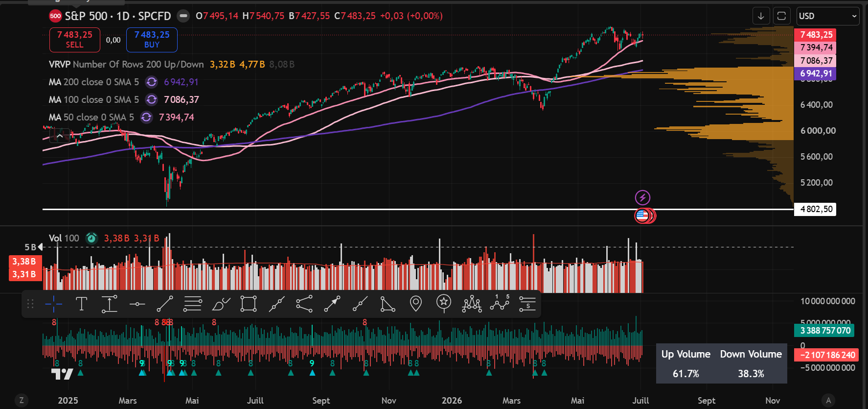
Task: Select the S-labeled Fib speed lines tool
Action: pos(527,304)
